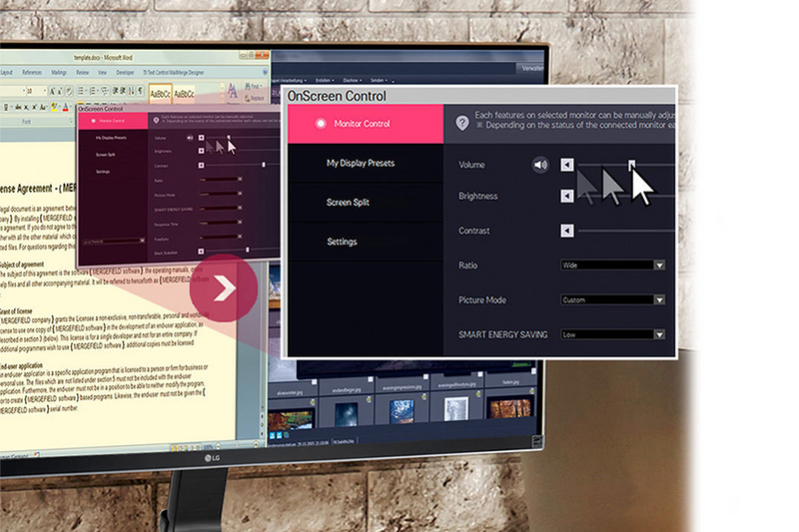The width and height of the screenshot is (799, 532).
Task: Click the Volume slider handle in enlarged panel
Action: [x=632, y=165]
